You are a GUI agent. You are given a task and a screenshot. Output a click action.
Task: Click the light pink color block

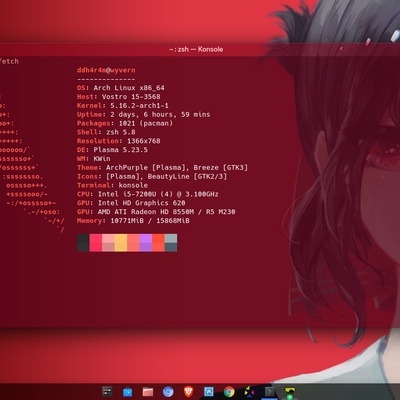pyautogui.click(x=108, y=243)
